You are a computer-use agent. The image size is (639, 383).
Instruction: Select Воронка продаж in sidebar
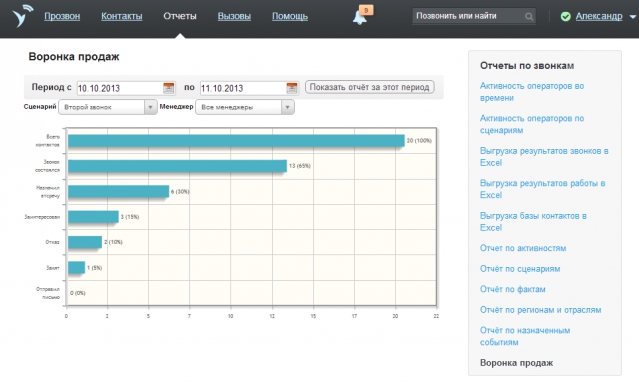click(x=516, y=363)
